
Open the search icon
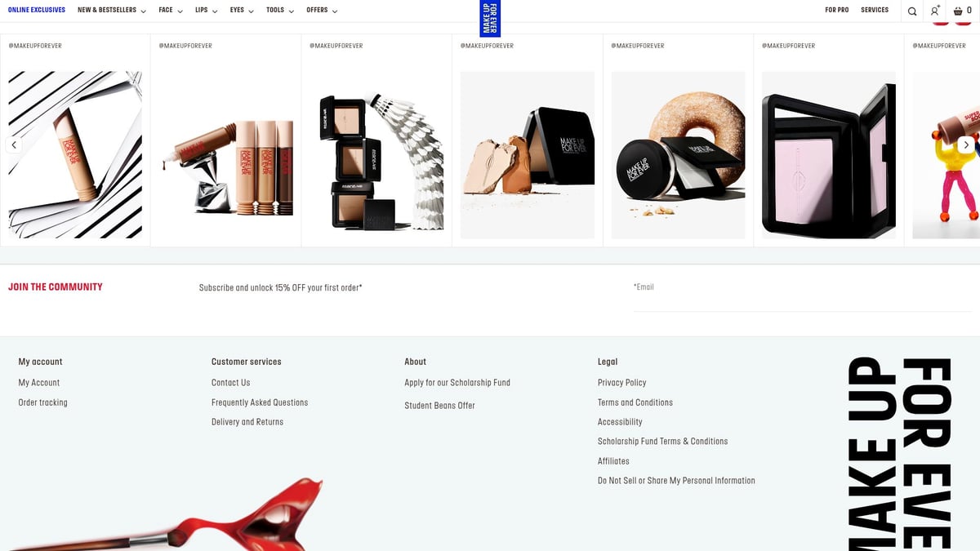(x=912, y=10)
